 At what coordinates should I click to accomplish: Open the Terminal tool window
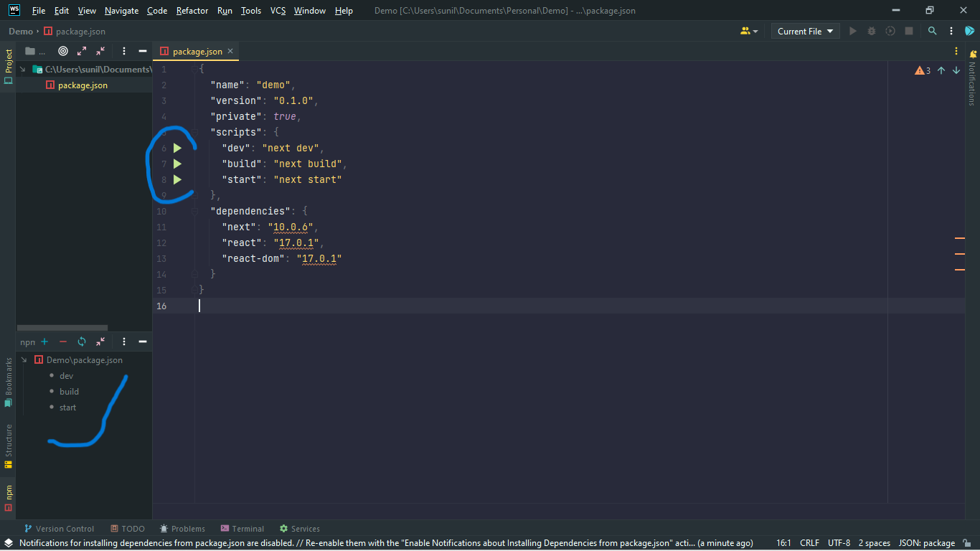[x=242, y=529]
